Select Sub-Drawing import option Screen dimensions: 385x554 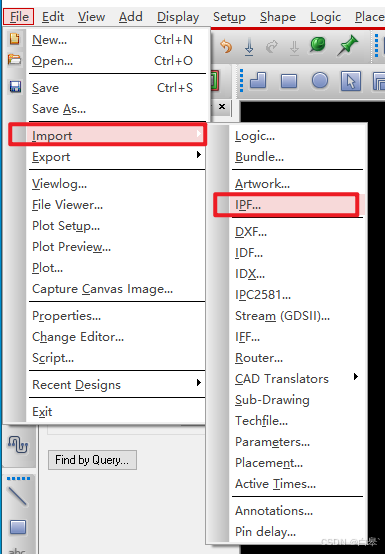[297, 400]
